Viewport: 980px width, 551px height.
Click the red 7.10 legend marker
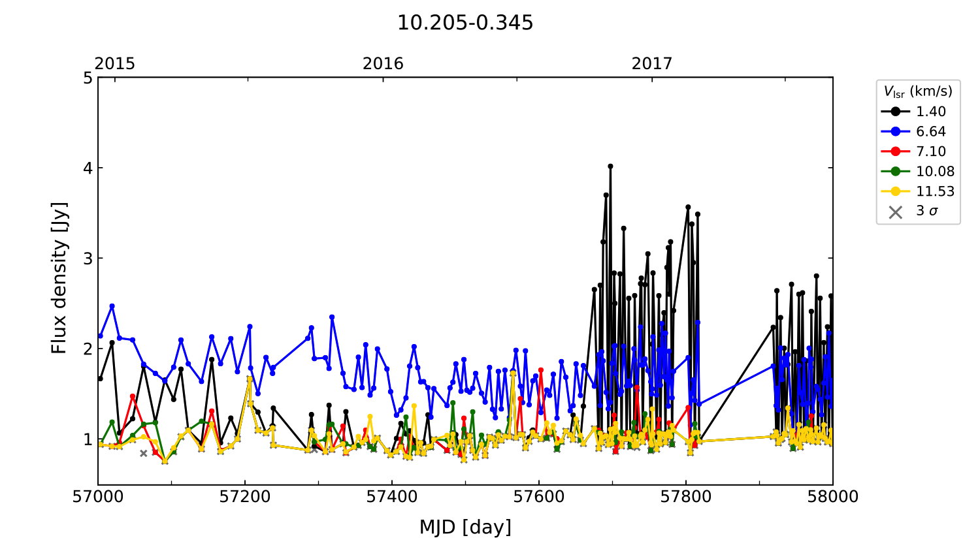tap(896, 151)
